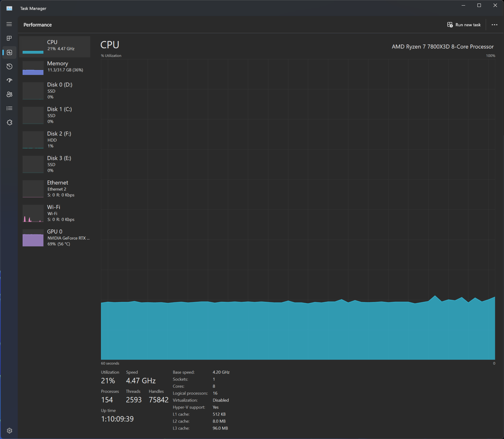
Task: Open the hamburger navigation menu
Action: tap(9, 24)
